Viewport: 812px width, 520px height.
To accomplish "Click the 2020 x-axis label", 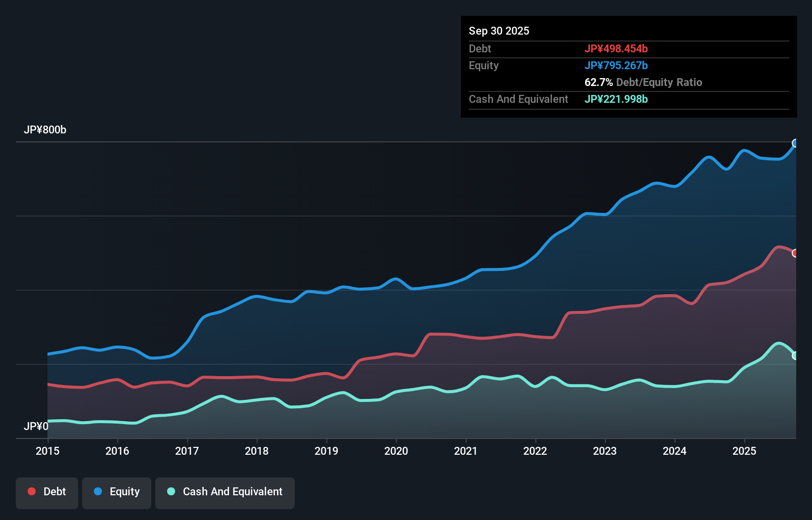I will (x=396, y=451).
